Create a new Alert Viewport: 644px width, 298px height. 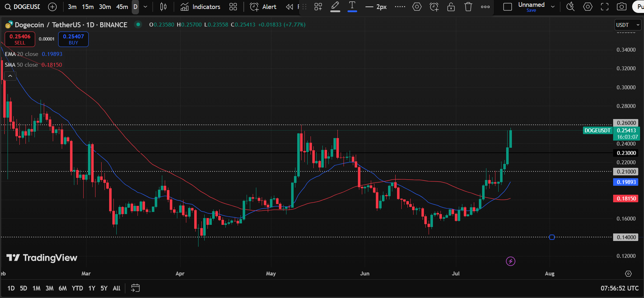click(x=263, y=7)
